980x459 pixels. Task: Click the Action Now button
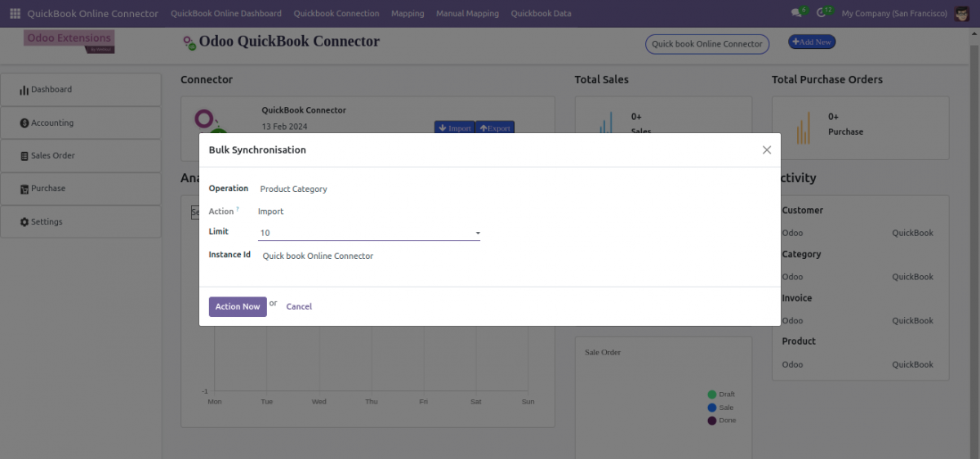(x=238, y=306)
